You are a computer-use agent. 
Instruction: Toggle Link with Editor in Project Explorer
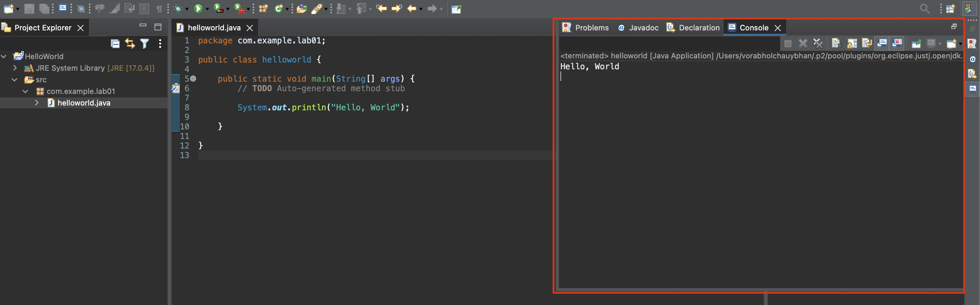(x=130, y=44)
